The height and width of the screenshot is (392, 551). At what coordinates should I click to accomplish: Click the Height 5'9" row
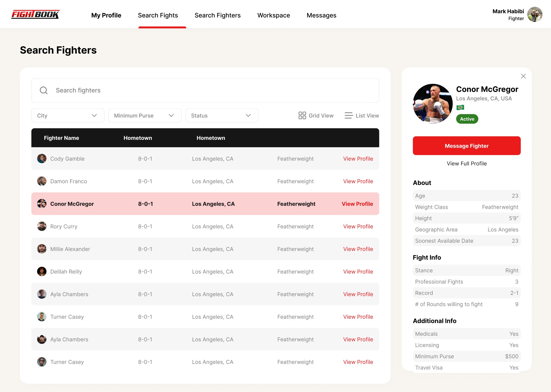coord(467,218)
